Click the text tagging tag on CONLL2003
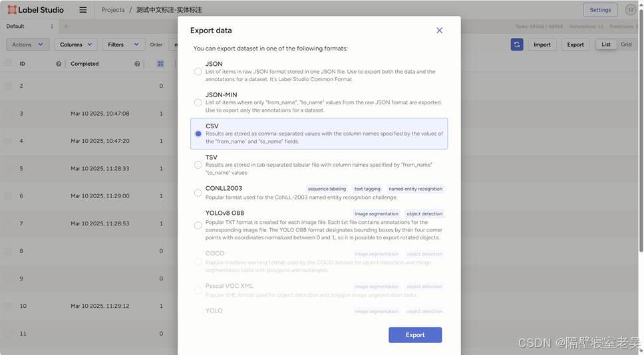The height and width of the screenshot is (355, 644). click(x=367, y=189)
